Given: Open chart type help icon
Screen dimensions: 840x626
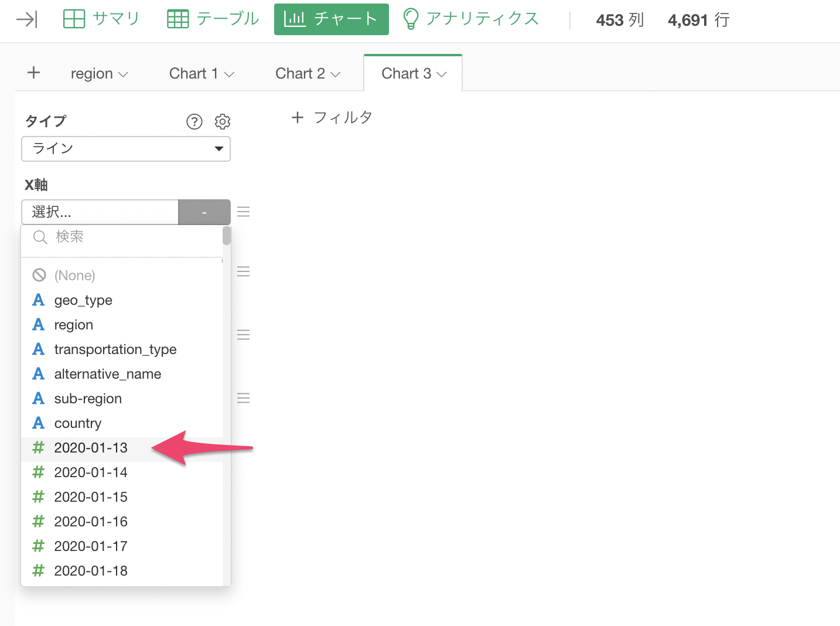Looking at the screenshot, I should pyautogui.click(x=194, y=121).
